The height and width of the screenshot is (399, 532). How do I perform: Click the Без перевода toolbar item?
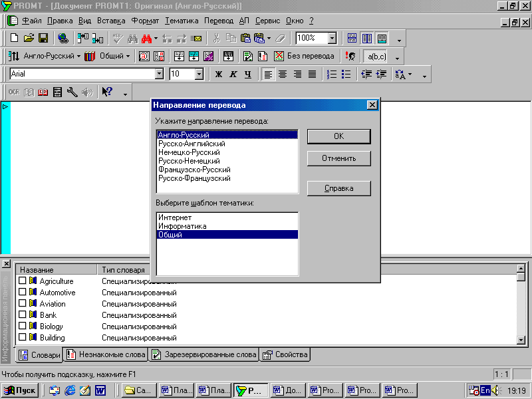305,56
